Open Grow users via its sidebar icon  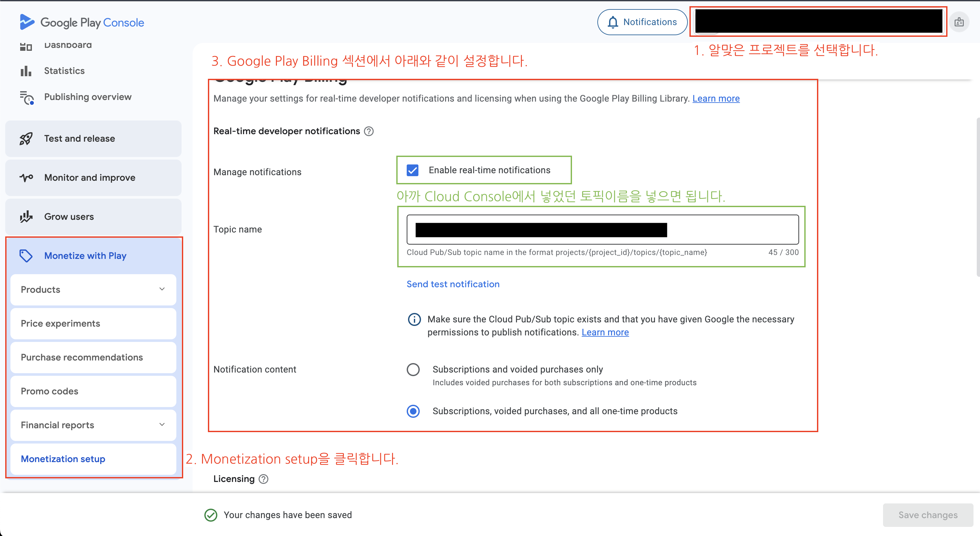25,217
